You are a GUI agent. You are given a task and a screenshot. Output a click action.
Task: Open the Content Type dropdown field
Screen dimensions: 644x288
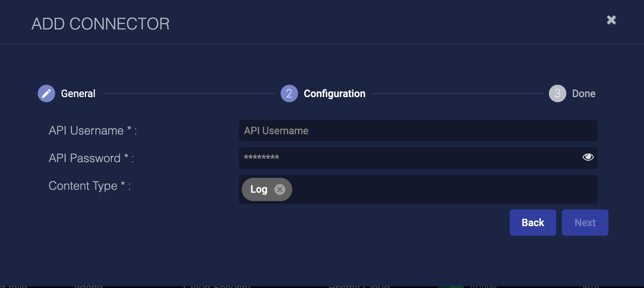coord(443,189)
